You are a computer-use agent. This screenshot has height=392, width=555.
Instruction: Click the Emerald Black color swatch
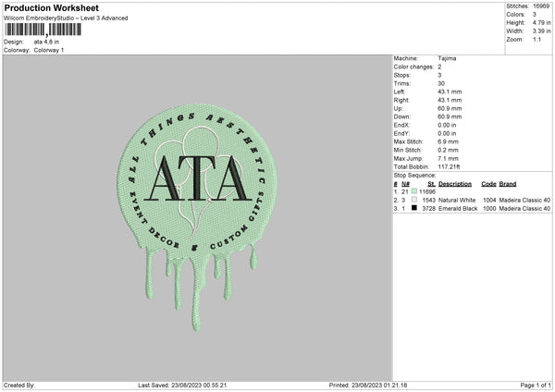[414, 208]
